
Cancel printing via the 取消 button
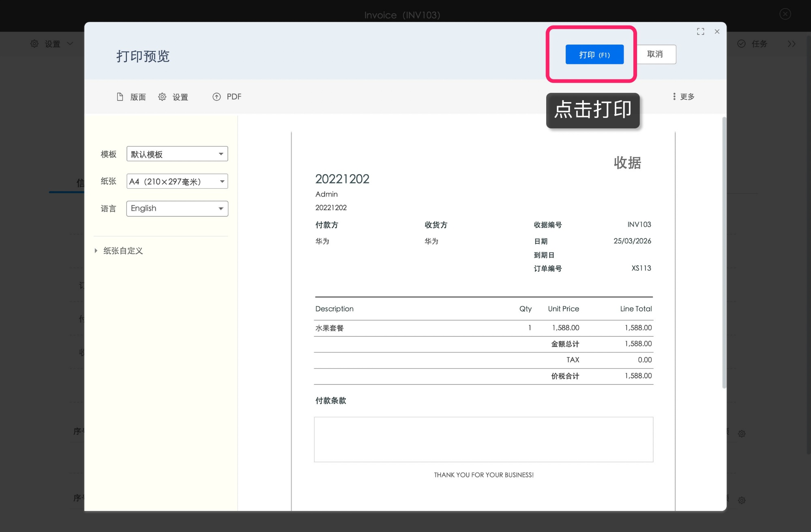(655, 54)
